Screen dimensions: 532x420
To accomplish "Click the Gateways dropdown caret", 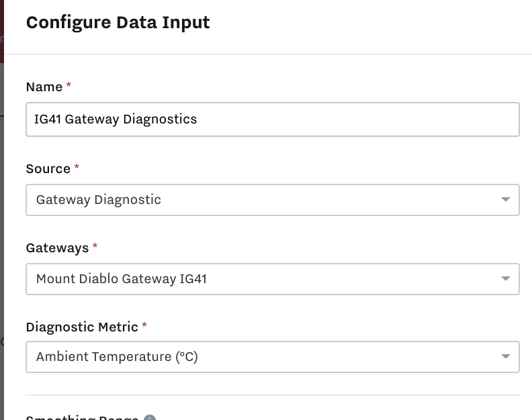I will click(506, 278).
